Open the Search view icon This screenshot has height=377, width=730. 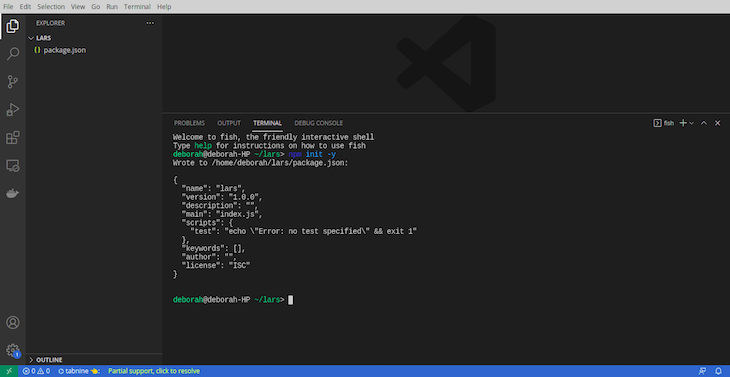13,54
